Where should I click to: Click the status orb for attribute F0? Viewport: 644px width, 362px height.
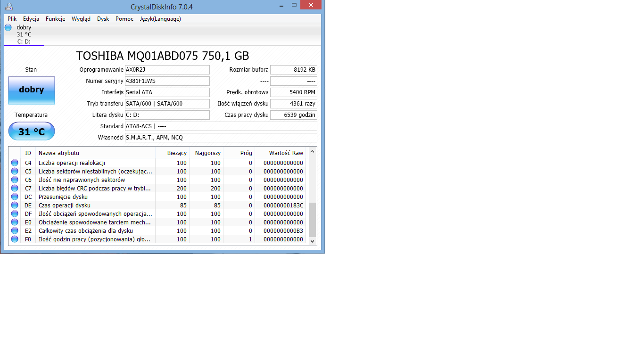[15, 239]
